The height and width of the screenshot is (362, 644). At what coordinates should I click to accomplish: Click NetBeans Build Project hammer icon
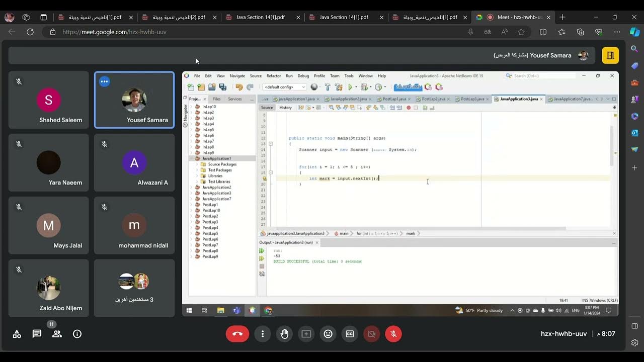tap(328, 87)
